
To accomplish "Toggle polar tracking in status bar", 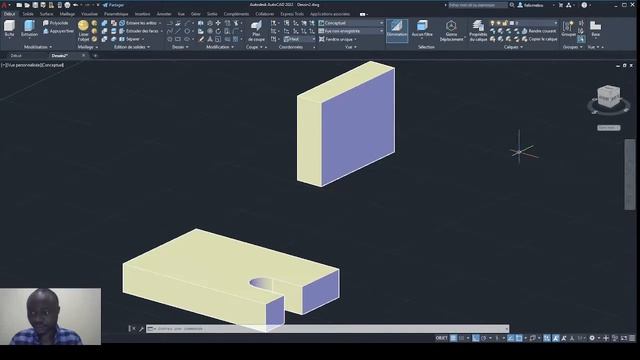I will [484, 338].
